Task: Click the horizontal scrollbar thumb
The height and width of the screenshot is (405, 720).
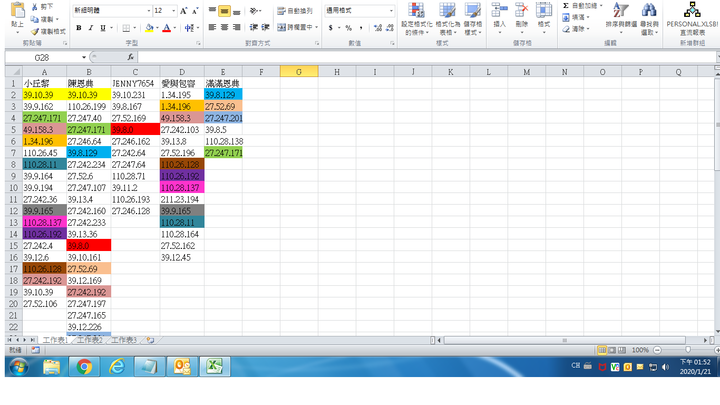Action: (x=564, y=340)
